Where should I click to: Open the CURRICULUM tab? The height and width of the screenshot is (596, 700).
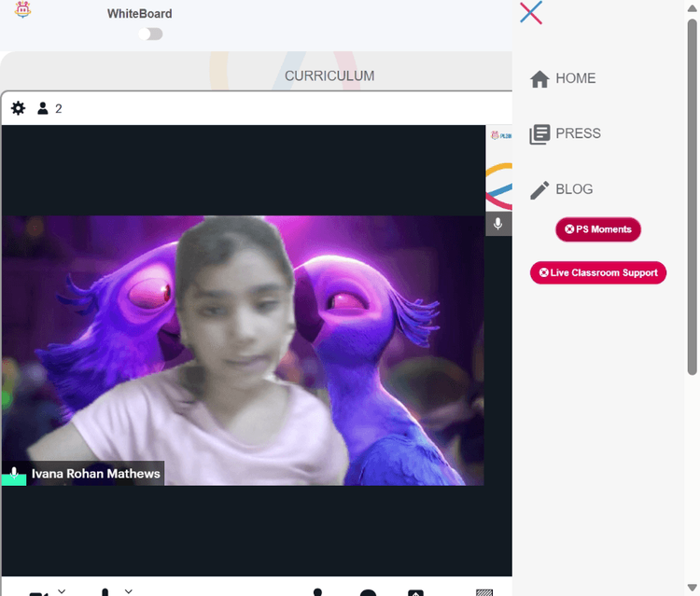coord(329,76)
